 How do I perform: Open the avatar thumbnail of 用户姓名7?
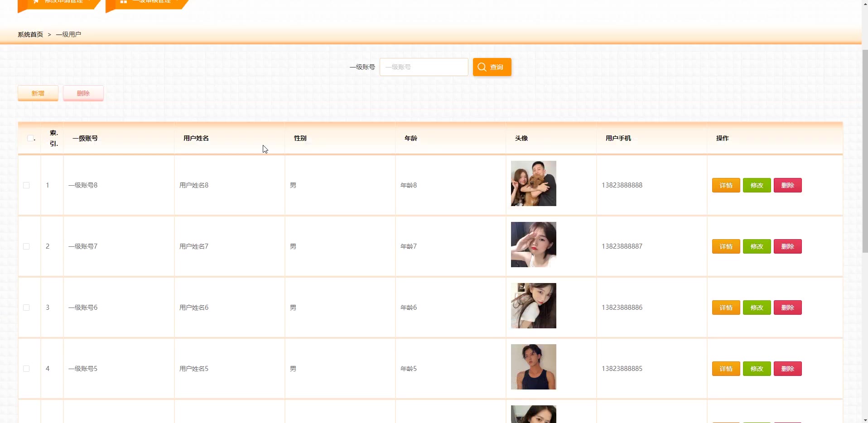click(x=534, y=245)
